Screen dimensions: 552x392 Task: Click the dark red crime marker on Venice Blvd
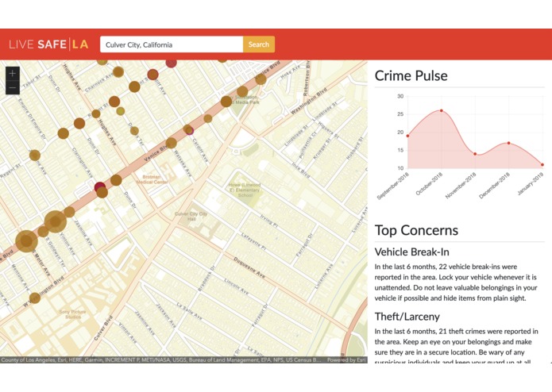coord(99,186)
